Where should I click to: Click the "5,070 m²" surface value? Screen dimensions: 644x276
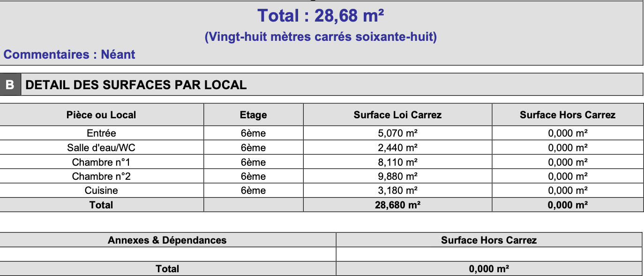[397, 133]
